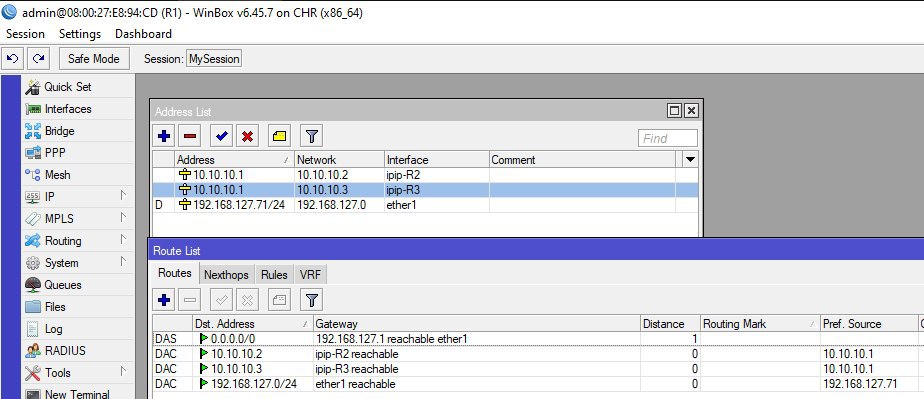Sort routes by Dst. Address column

click(x=253, y=324)
